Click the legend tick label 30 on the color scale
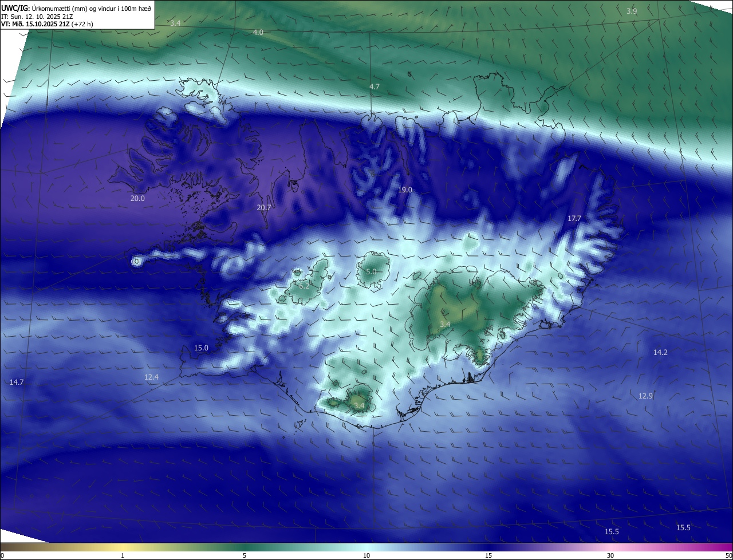 [x=610, y=555]
